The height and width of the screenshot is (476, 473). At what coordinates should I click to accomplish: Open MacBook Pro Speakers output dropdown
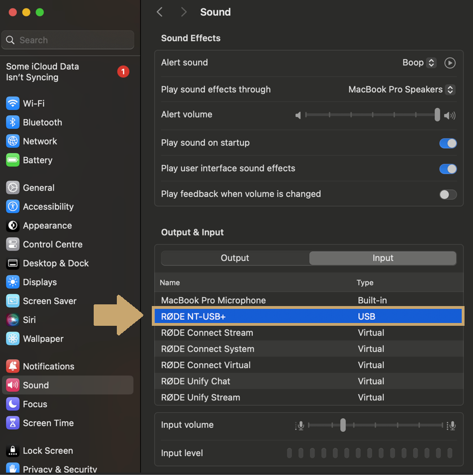401,89
